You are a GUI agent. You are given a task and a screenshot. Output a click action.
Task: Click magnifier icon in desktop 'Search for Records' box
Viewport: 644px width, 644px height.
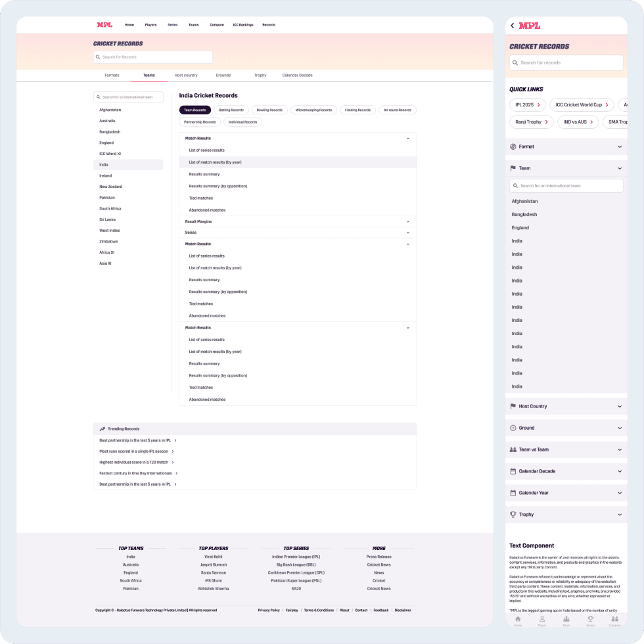98,57
